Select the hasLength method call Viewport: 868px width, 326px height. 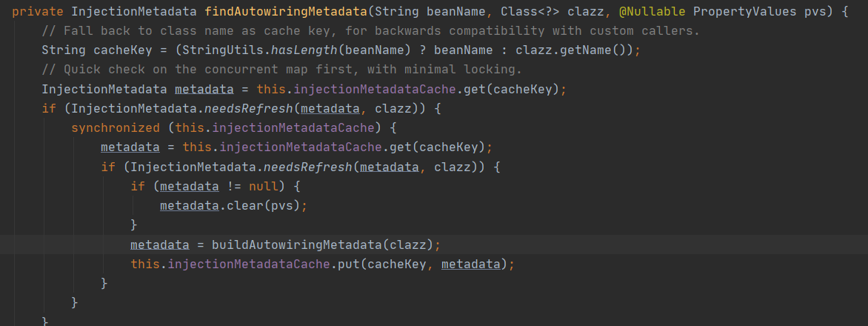click(x=304, y=50)
